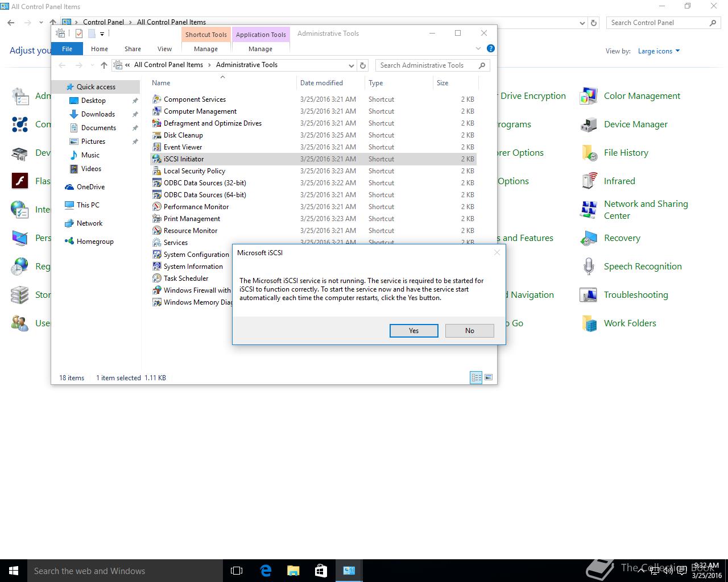
Task: Select the Event Viewer icon
Action: pos(157,147)
